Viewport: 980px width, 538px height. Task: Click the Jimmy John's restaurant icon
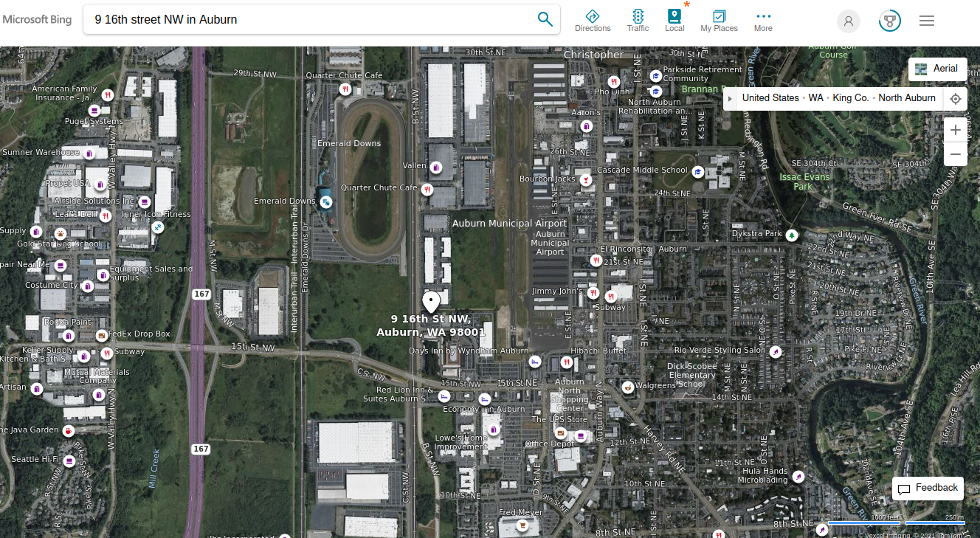[x=593, y=293]
